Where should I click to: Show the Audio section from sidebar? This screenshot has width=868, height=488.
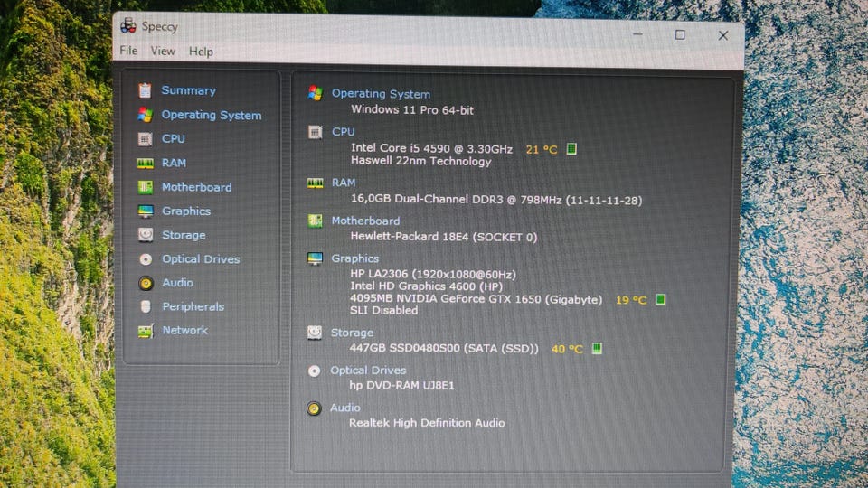178,283
